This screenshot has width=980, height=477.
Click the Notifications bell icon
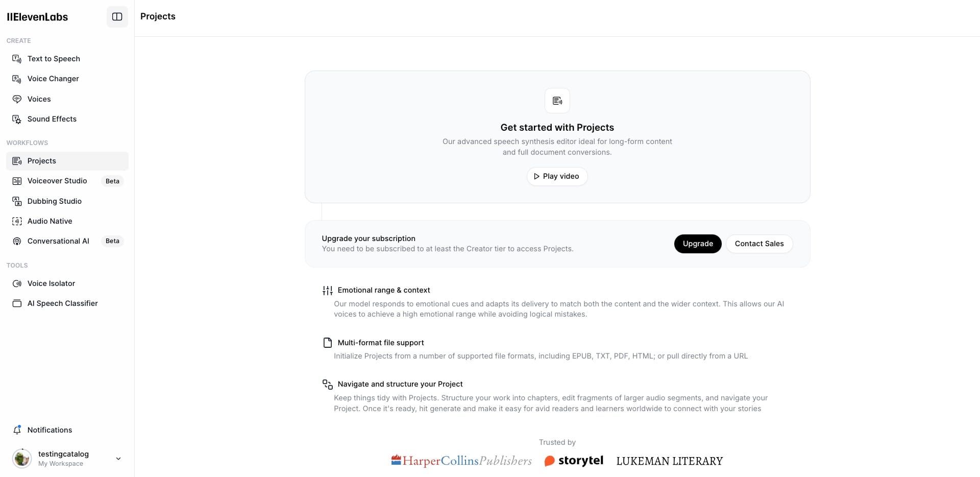pos(17,430)
